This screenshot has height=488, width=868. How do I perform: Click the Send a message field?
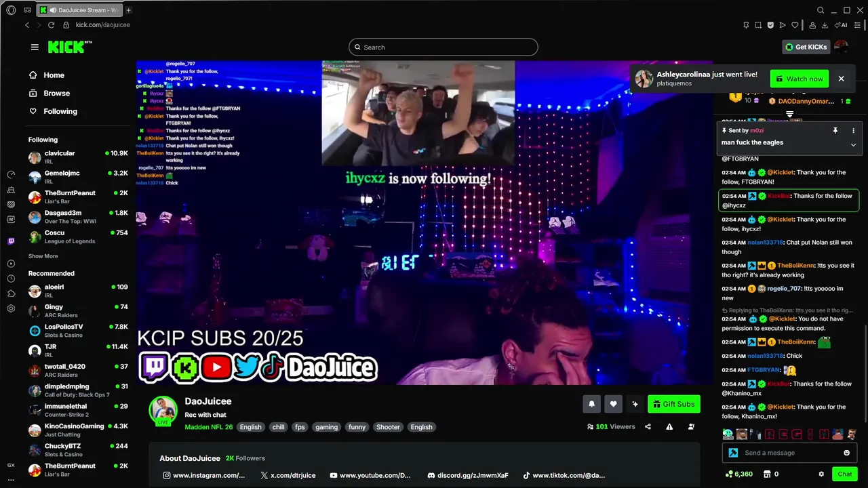tap(790, 453)
